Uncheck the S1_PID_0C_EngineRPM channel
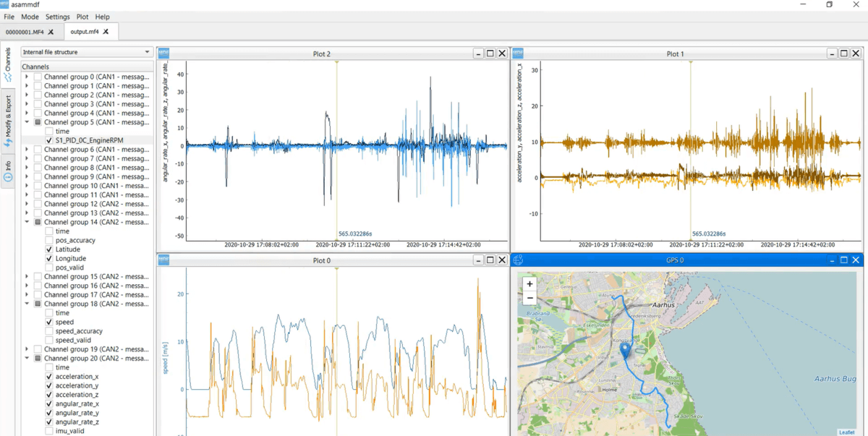 49,140
